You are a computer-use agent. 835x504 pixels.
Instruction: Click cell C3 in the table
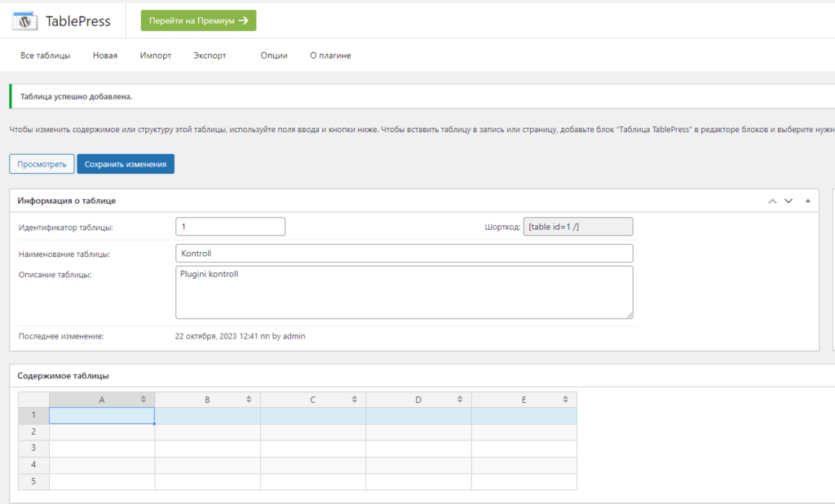point(312,449)
